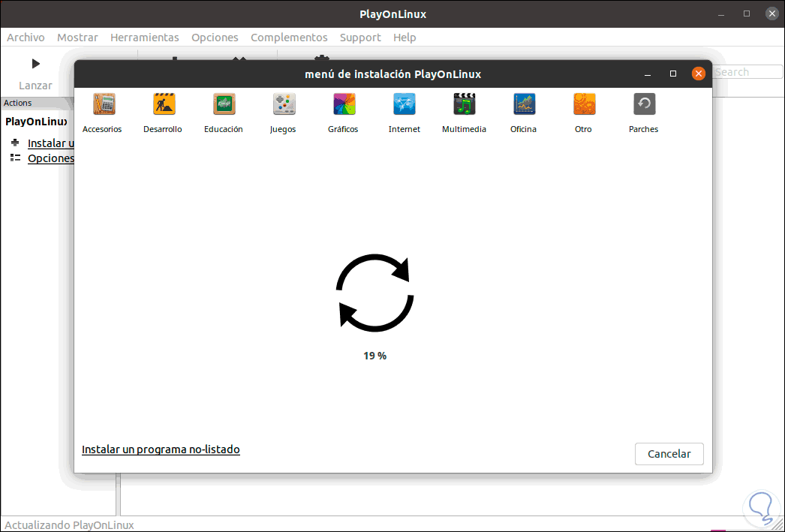Open the Support menu

pos(360,38)
